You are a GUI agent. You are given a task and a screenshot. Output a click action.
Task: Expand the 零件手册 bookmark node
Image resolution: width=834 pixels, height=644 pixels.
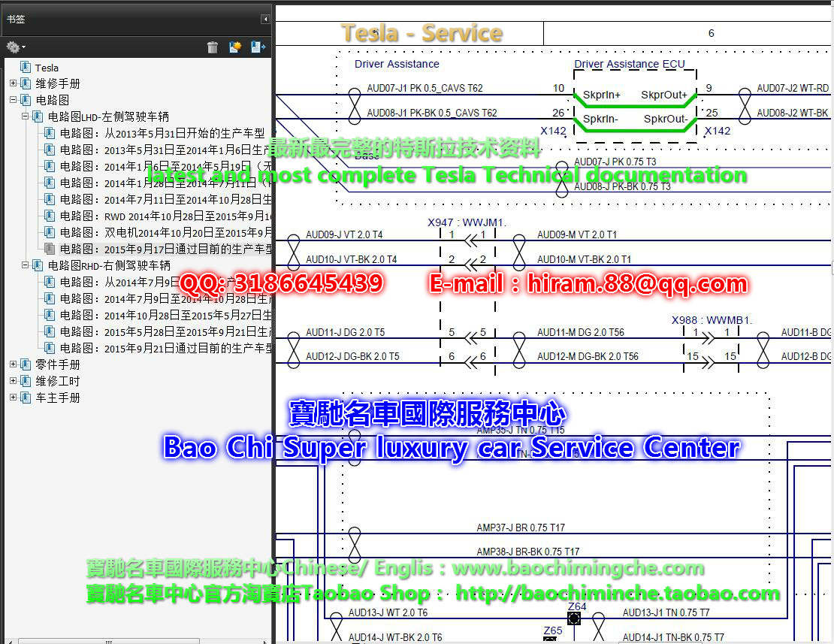coord(14,364)
